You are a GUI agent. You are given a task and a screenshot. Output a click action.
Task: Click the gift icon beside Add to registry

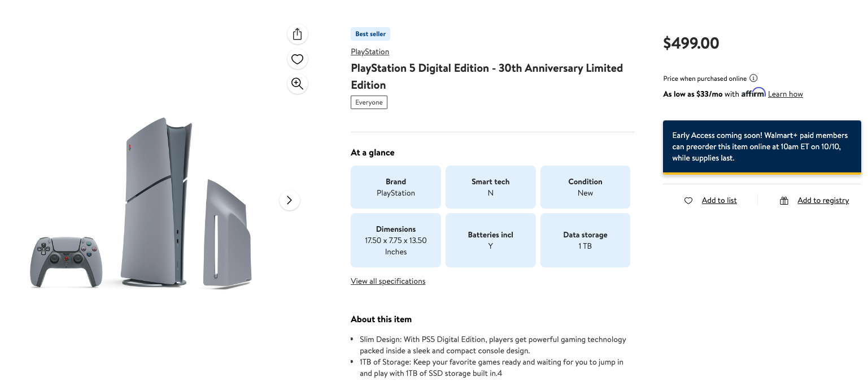click(x=784, y=200)
